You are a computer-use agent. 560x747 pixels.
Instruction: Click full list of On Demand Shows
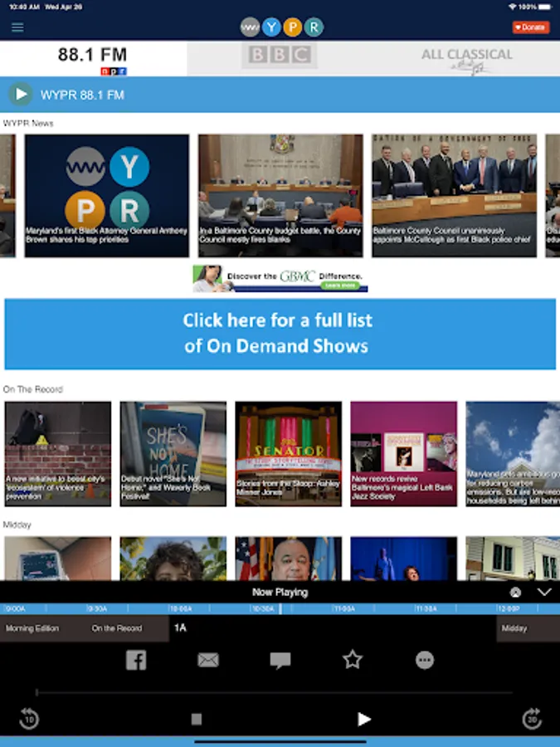(x=280, y=334)
